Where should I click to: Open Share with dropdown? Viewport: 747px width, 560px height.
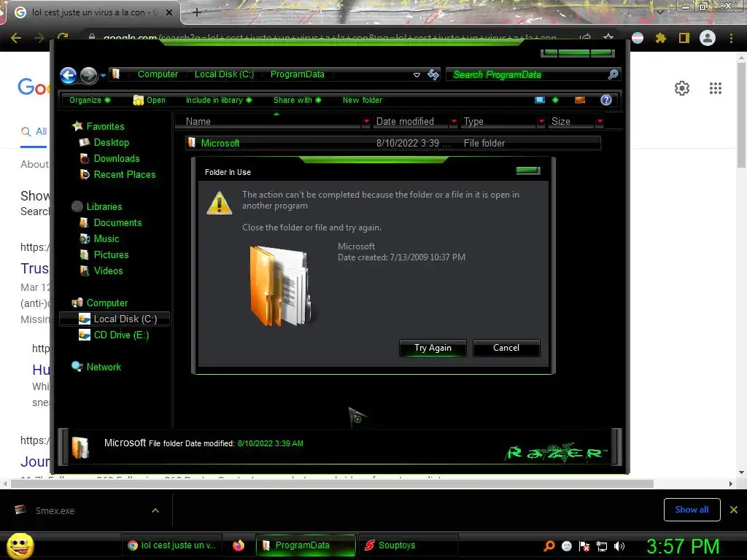298,100
